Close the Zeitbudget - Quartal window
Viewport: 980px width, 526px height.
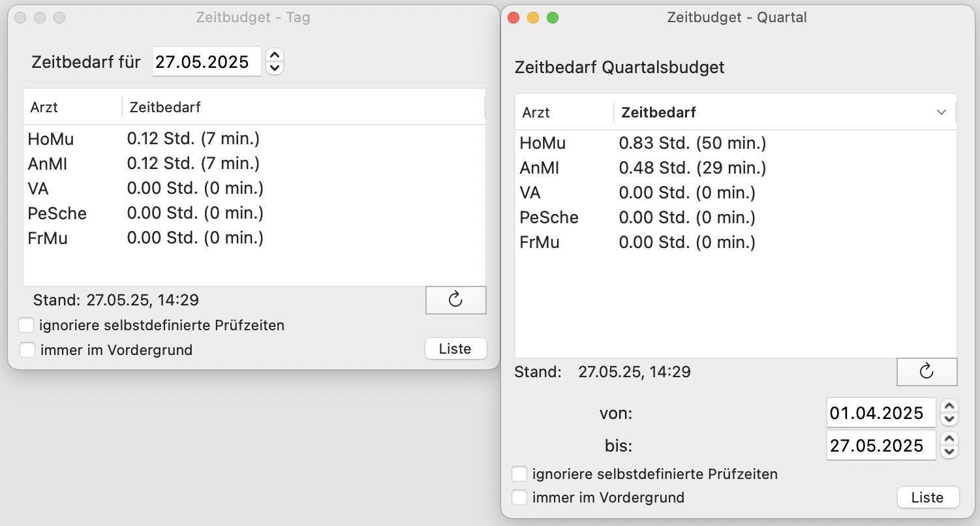(x=513, y=18)
